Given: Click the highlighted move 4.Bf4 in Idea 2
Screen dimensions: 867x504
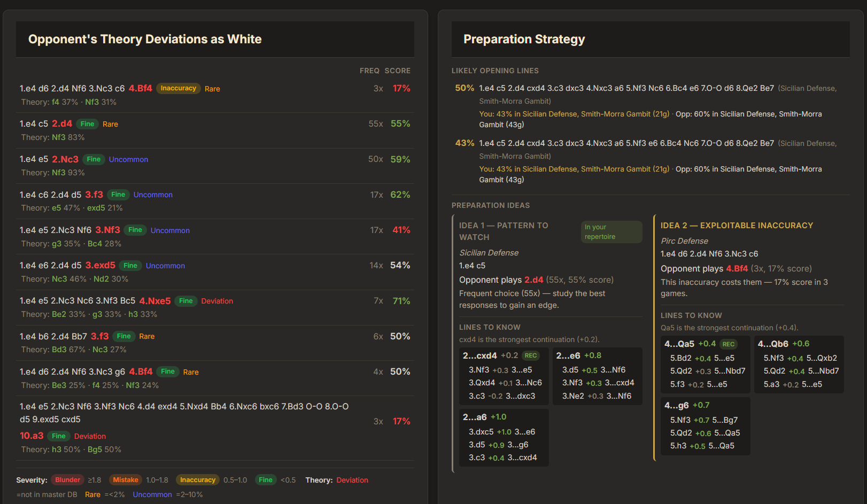Looking at the screenshot, I should tap(737, 268).
